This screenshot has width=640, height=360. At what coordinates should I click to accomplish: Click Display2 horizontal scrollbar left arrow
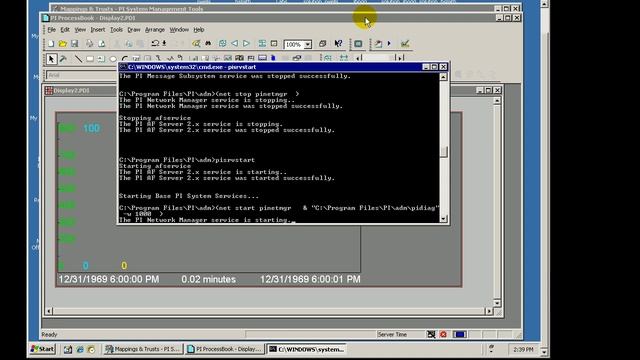coord(49,311)
